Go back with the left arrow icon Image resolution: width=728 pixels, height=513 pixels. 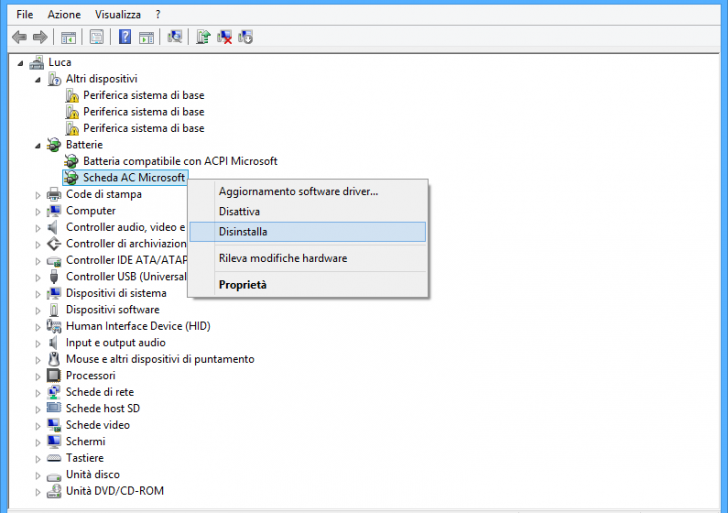tap(19, 37)
